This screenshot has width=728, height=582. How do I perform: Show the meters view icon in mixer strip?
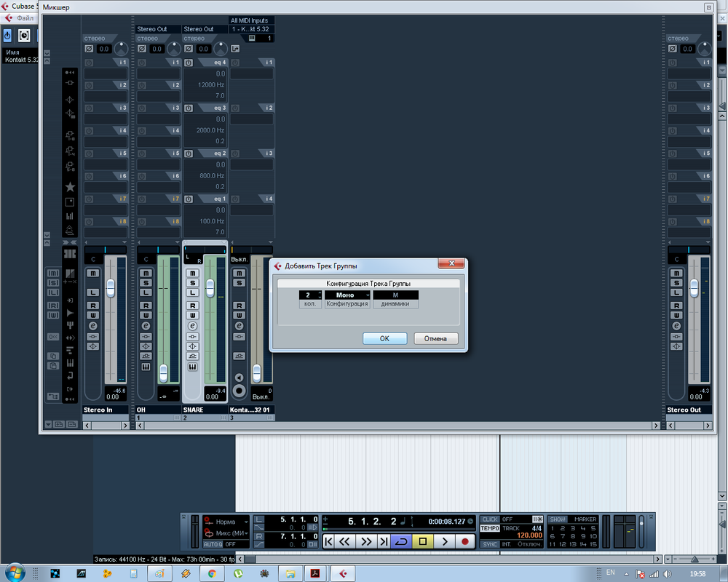pos(70,216)
